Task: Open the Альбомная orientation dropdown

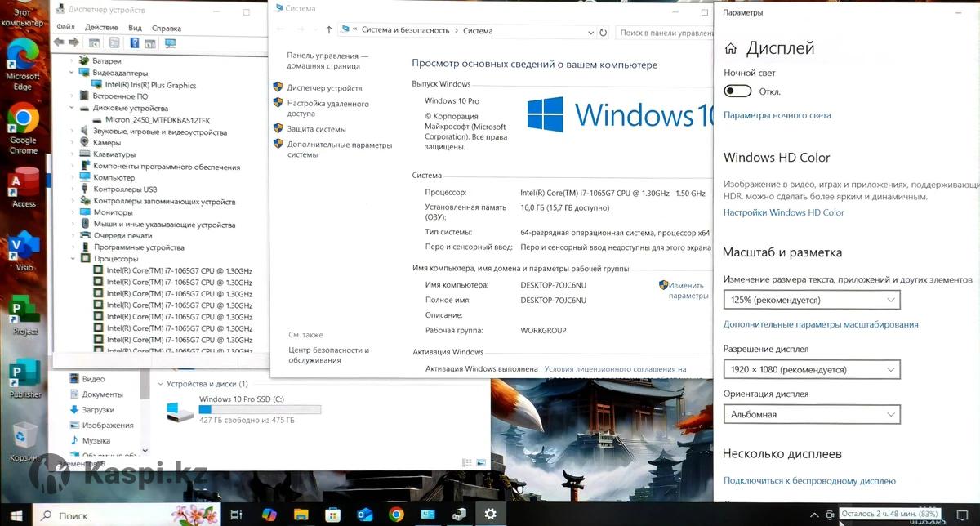Action: coord(812,414)
